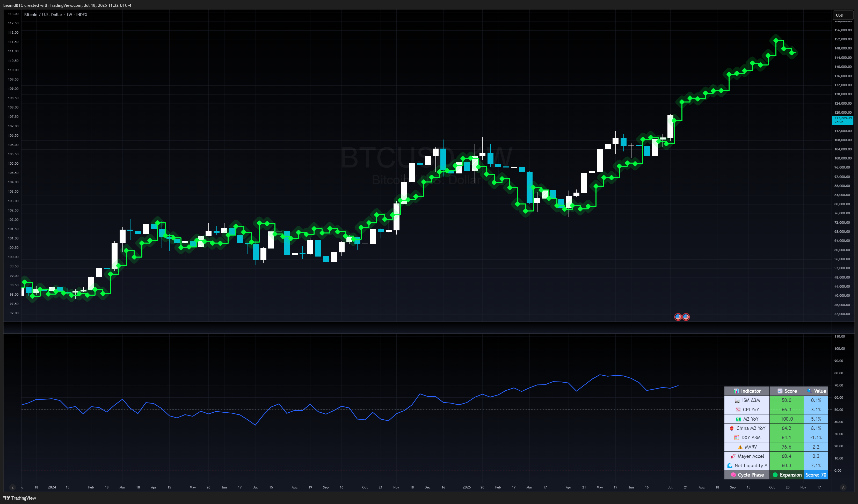Viewport: 858px width, 504px height.
Task: Click the Bitcoin / U.S. Dollar symbol title
Action: [x=43, y=15]
